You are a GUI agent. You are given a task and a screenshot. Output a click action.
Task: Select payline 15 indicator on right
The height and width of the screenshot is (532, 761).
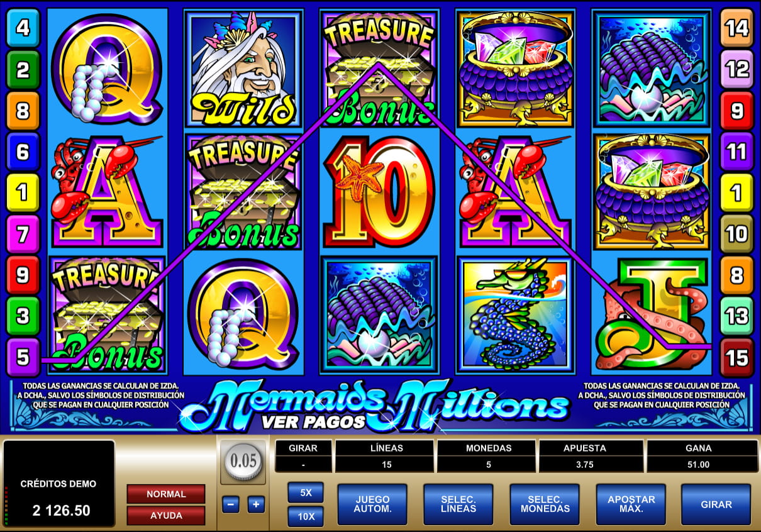(736, 358)
